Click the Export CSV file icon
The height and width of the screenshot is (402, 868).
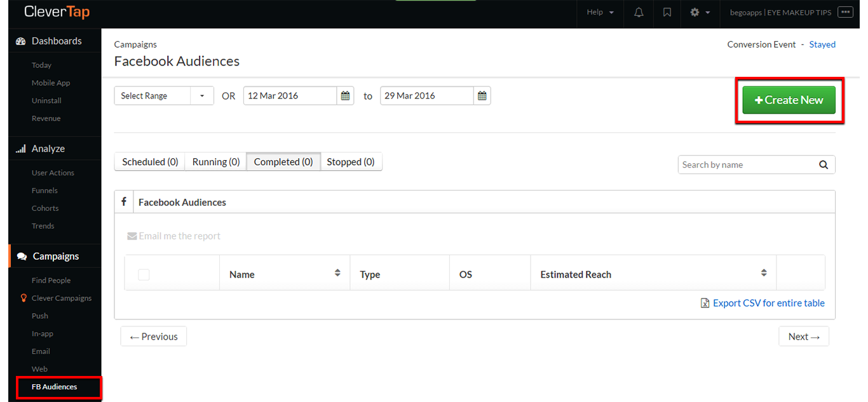[x=705, y=303]
